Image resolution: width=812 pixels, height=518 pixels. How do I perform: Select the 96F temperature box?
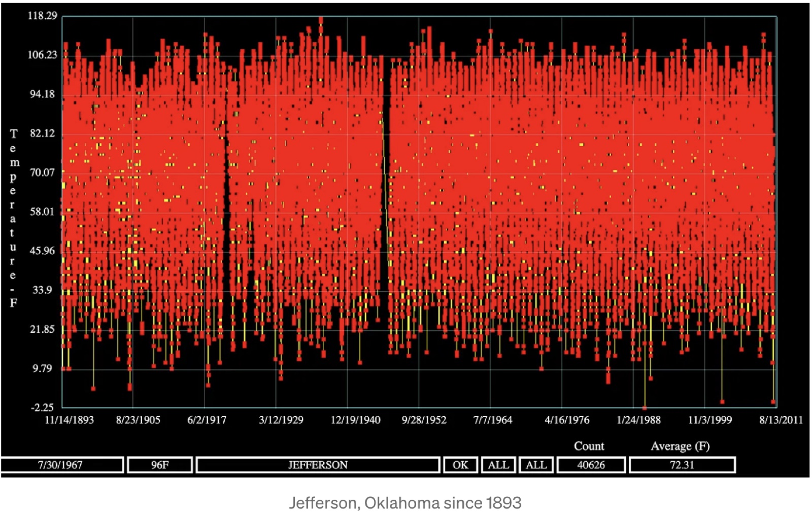(160, 465)
